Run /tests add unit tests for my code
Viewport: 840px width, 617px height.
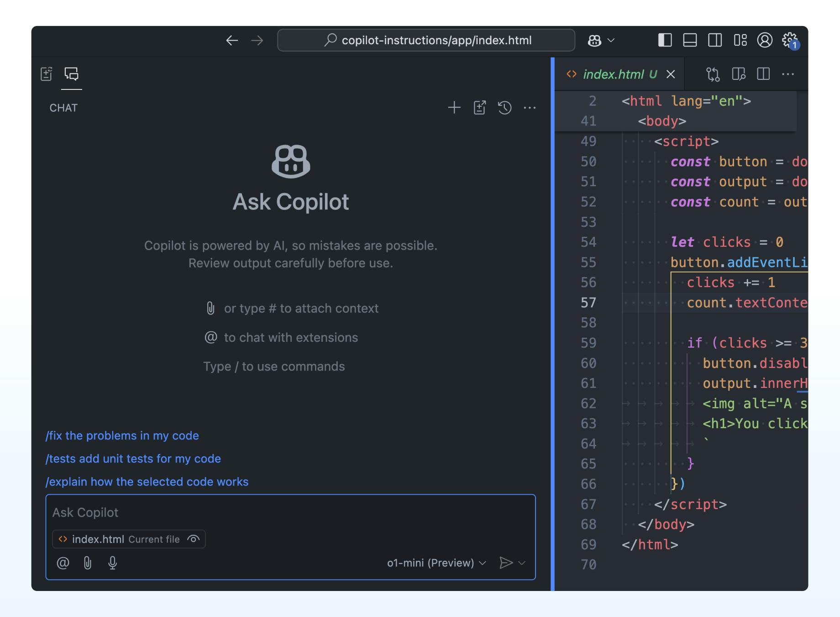pyautogui.click(x=133, y=459)
